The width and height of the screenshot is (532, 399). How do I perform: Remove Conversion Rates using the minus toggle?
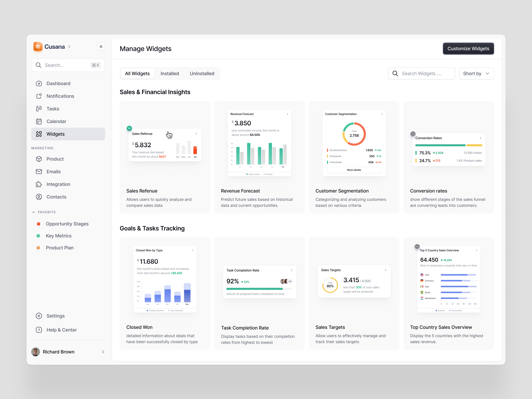pos(413,134)
